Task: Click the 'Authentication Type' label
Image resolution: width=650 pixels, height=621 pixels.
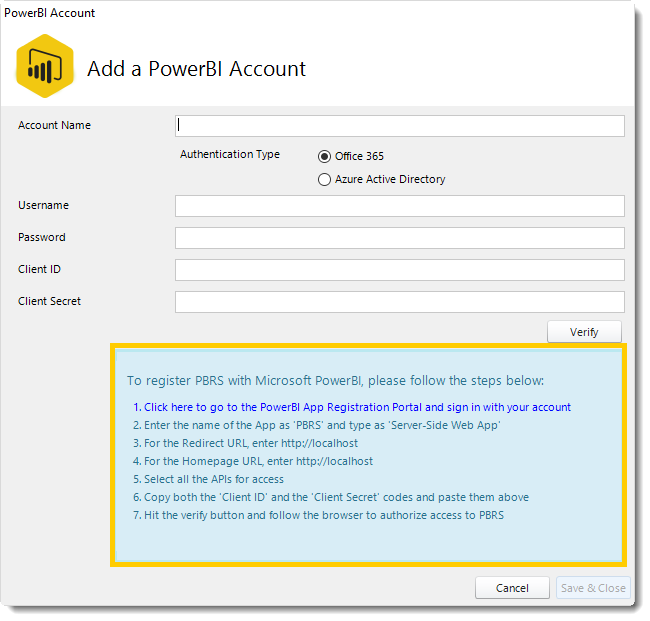Action: point(230,154)
